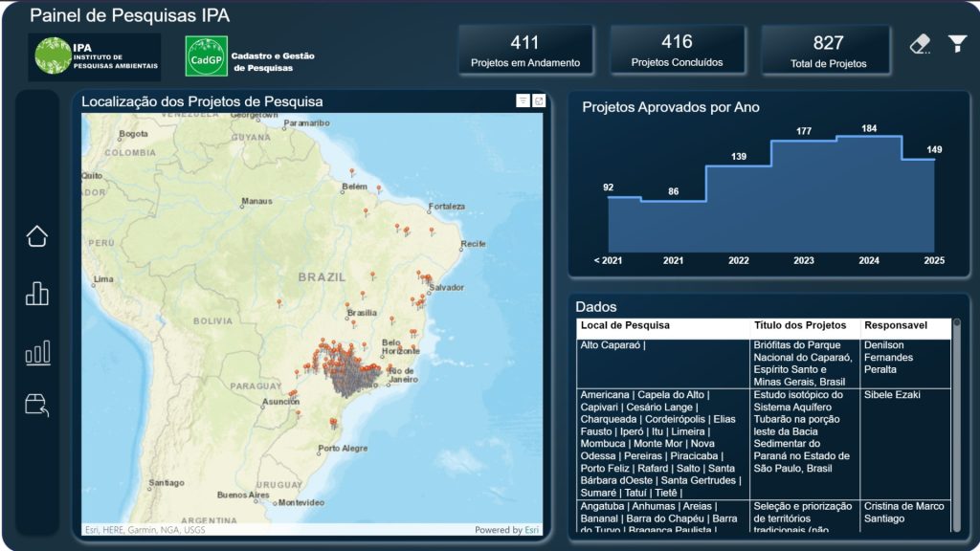The height and width of the screenshot is (551, 980).
Task: Expand the map with focus mode icon
Action: click(539, 101)
